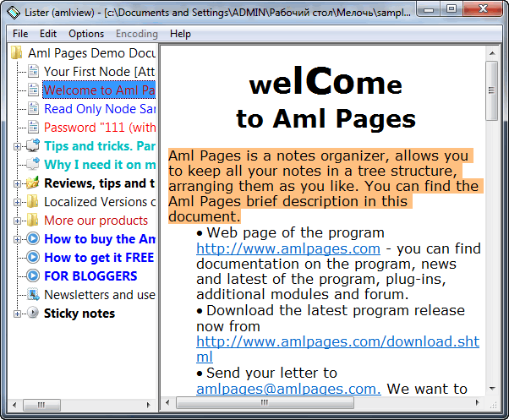Image resolution: width=509 pixels, height=420 pixels.
Task: Maximize the Lister window
Action: coord(452,8)
